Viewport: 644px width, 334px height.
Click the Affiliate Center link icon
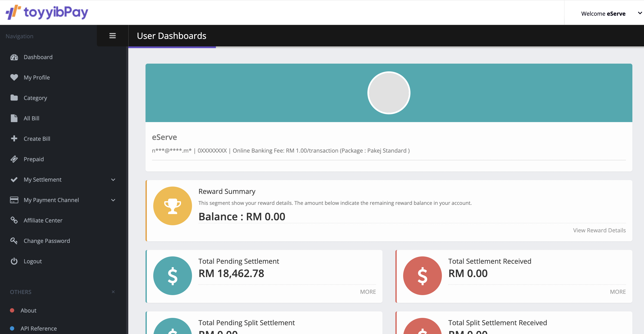[x=14, y=220]
